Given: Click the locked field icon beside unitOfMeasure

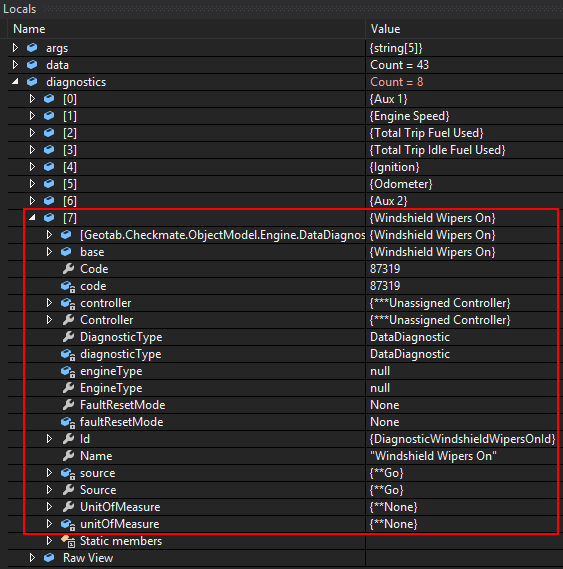Looking at the screenshot, I should coord(68,524).
